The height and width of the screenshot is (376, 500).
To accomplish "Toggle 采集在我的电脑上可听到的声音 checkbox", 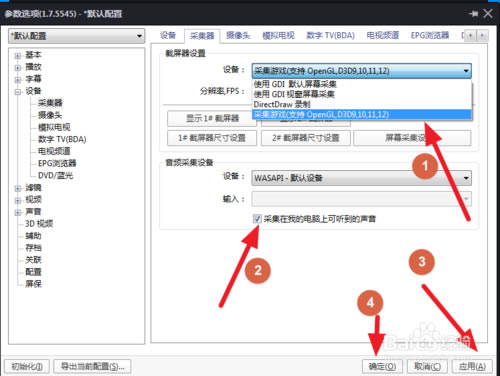I will tap(257, 219).
